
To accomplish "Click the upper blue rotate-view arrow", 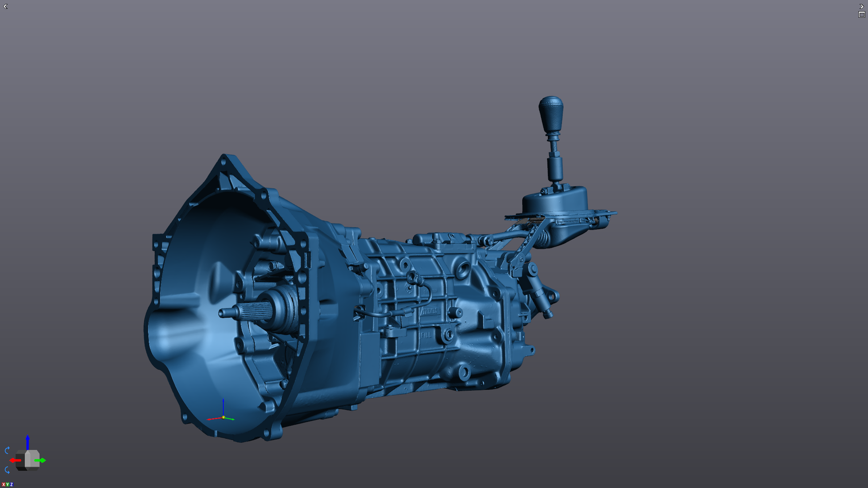I will pos(7,450).
